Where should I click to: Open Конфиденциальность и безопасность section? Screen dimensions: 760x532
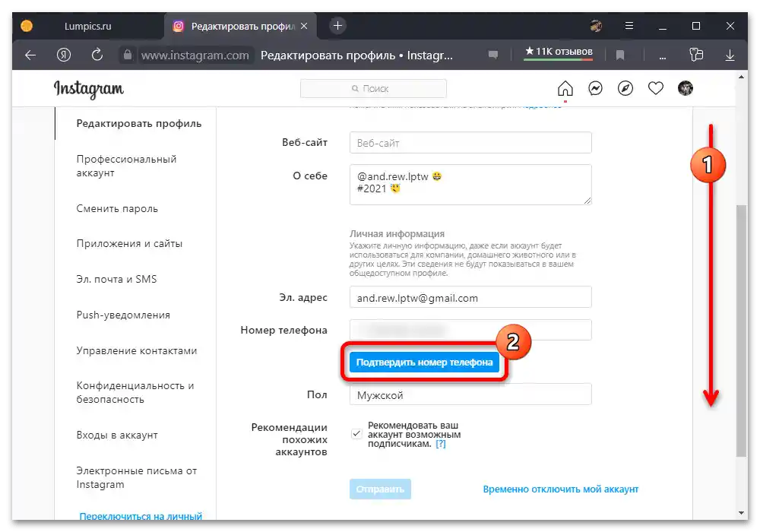pyautogui.click(x=135, y=392)
